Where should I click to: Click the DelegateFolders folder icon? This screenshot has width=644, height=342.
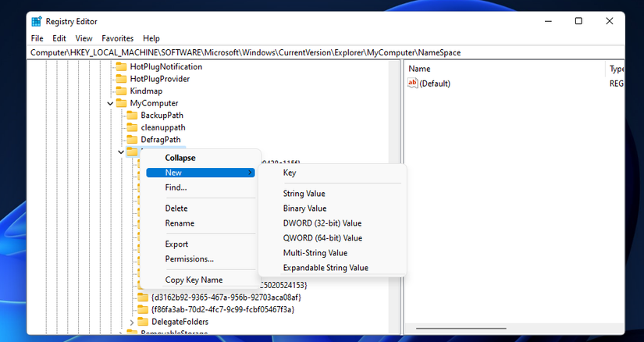pos(143,322)
